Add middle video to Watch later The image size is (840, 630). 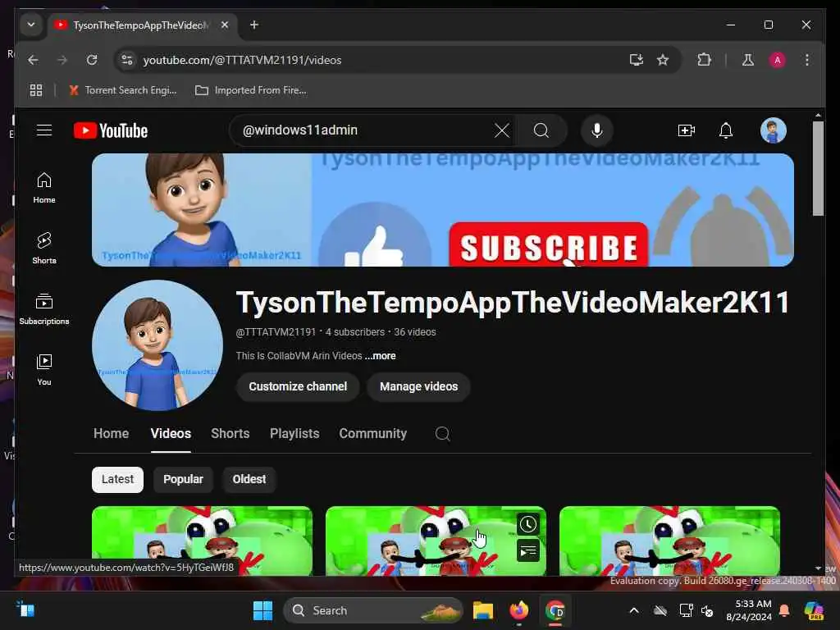[x=527, y=524]
